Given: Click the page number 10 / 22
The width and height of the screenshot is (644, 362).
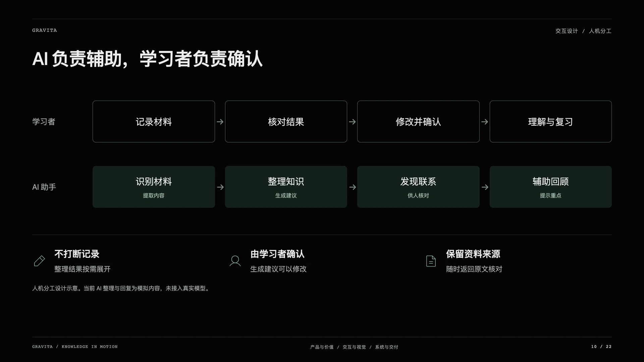Looking at the screenshot, I should tap(601, 347).
